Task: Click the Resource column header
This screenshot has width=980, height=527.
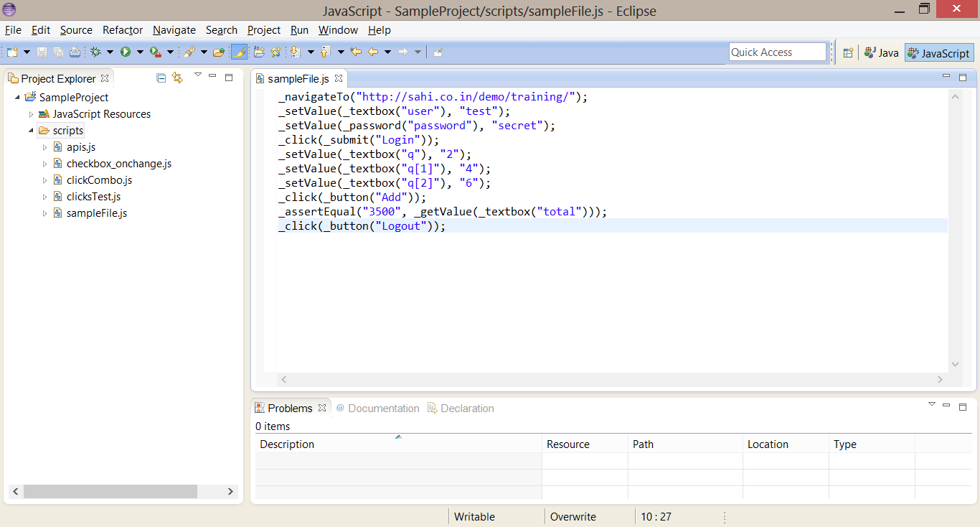Action: (567, 444)
